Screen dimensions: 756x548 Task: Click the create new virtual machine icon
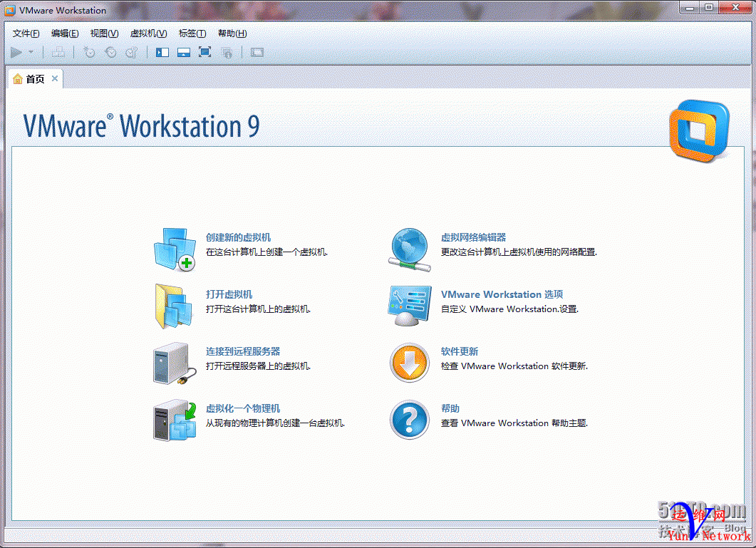pos(175,249)
